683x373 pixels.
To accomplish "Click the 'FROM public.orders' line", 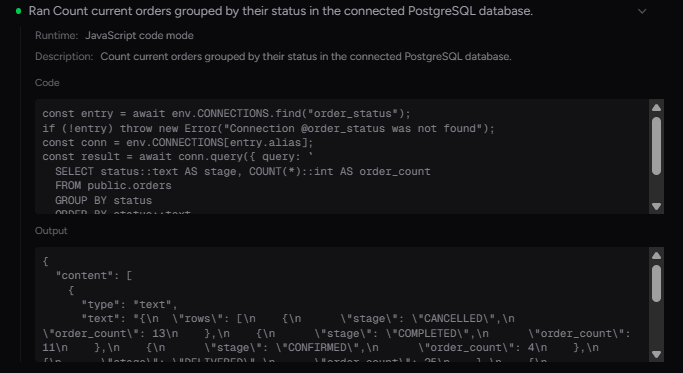I will click(x=113, y=186).
